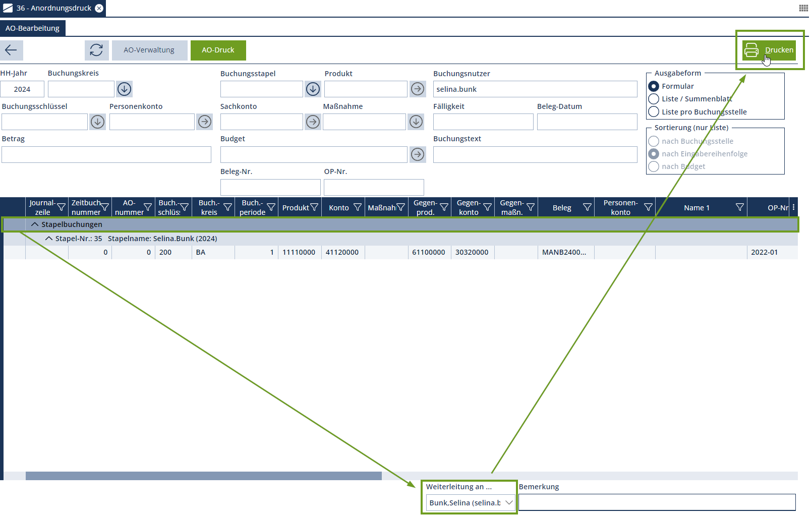The height and width of the screenshot is (517, 812).
Task: Click the filter icon on Name 1 column
Action: point(739,207)
